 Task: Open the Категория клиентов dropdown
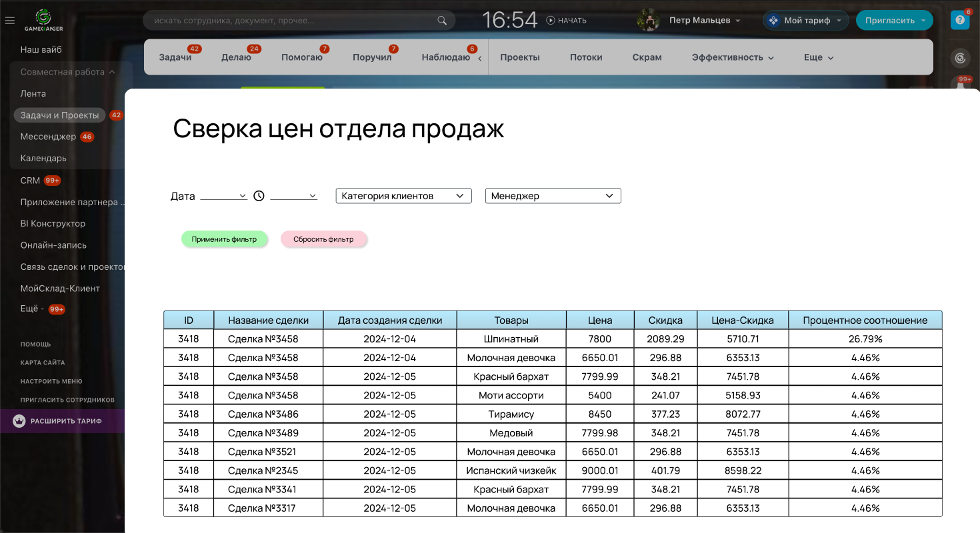point(403,196)
